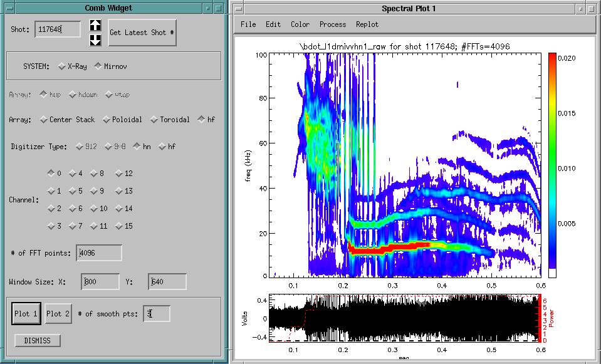Click the shot number down arrow
Image resolution: width=601 pixels, height=364 pixels.
click(95, 39)
